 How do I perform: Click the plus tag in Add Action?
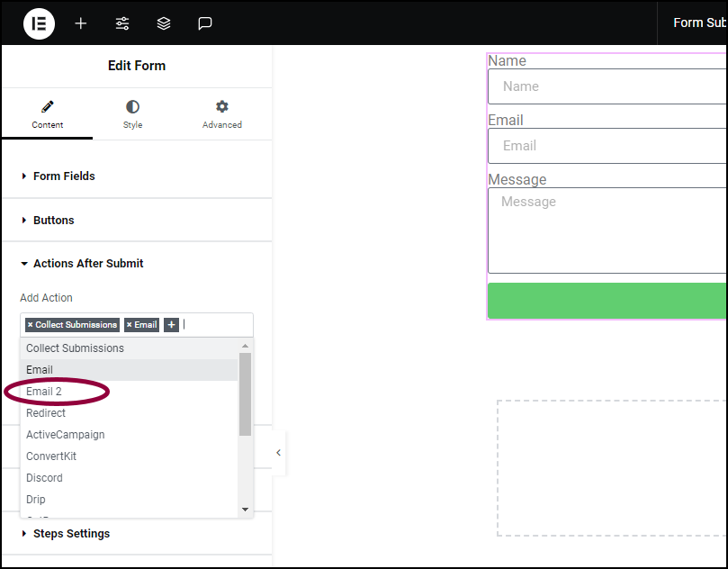(x=171, y=325)
